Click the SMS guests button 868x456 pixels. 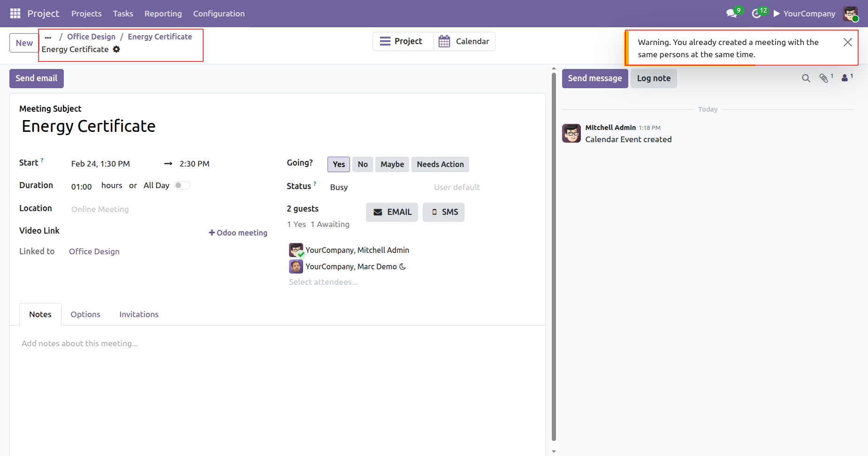point(443,212)
